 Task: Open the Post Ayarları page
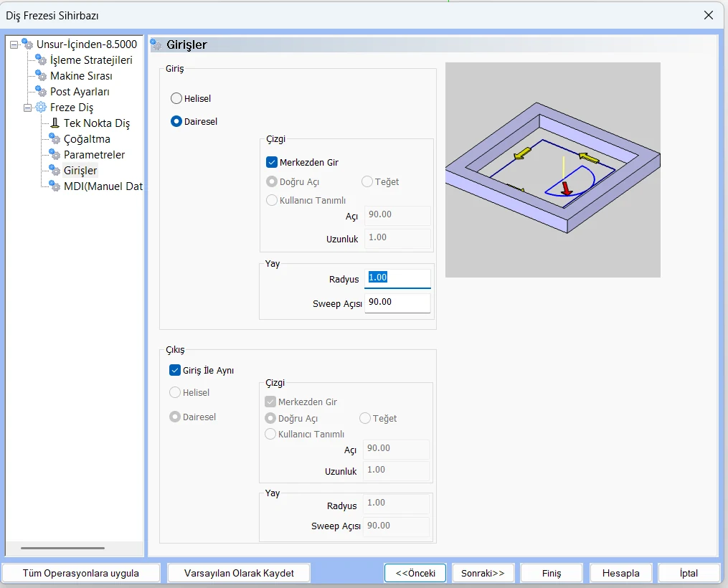pos(80,91)
